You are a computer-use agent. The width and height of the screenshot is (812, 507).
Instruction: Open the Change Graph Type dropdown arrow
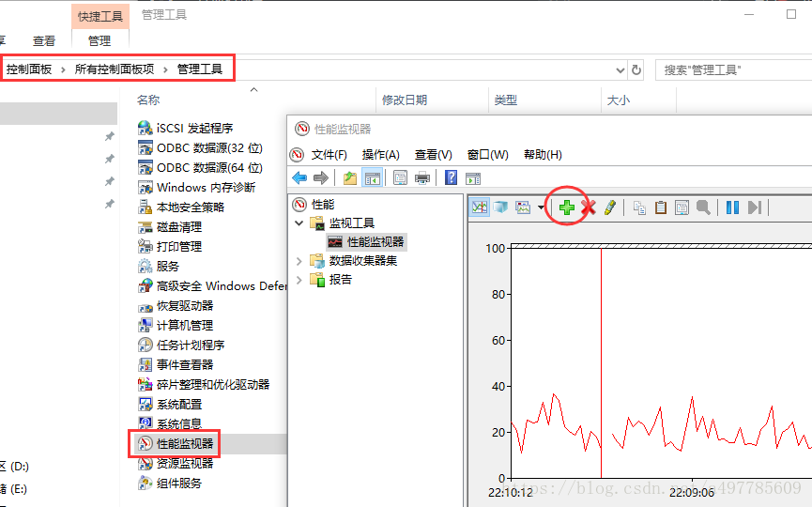(541, 207)
